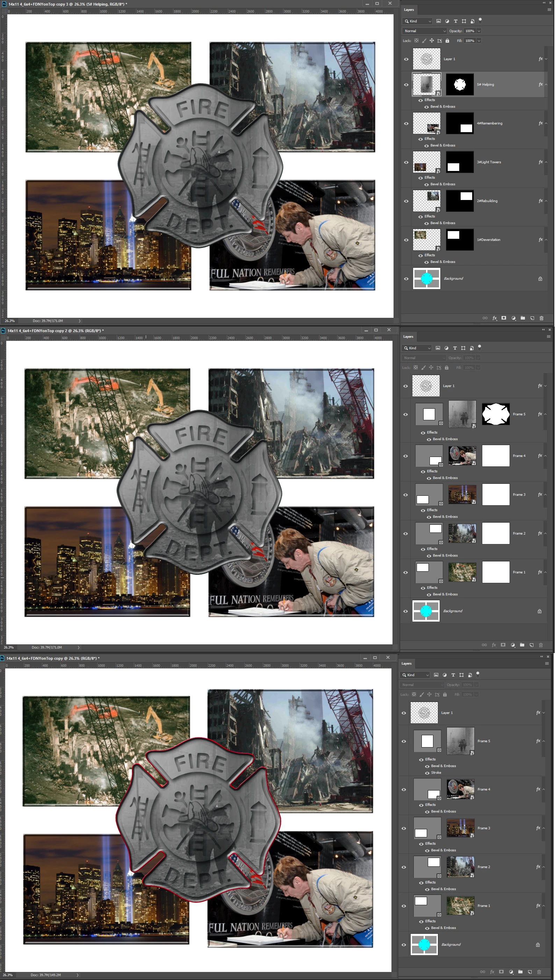This screenshot has width=555, height=980.
Task: Open top Layers panel flyout menu
Action: (x=549, y=9)
